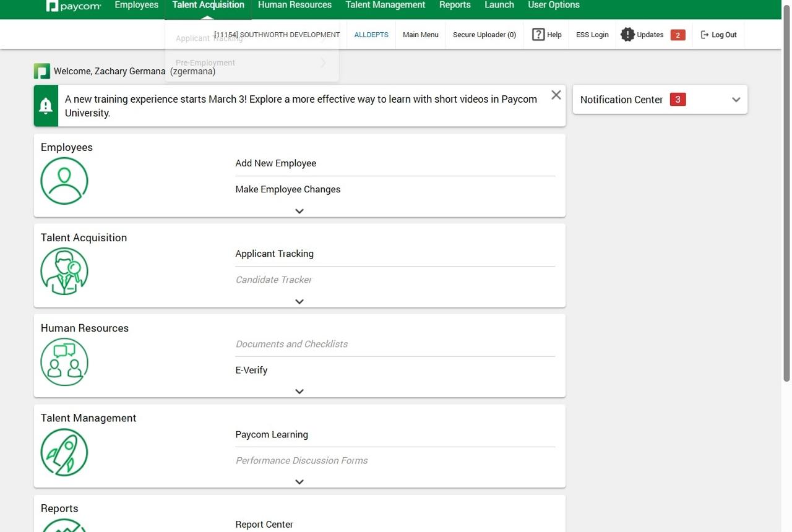The height and width of the screenshot is (532, 792).
Task: Expand more options under Talent Management card
Action: [299, 482]
